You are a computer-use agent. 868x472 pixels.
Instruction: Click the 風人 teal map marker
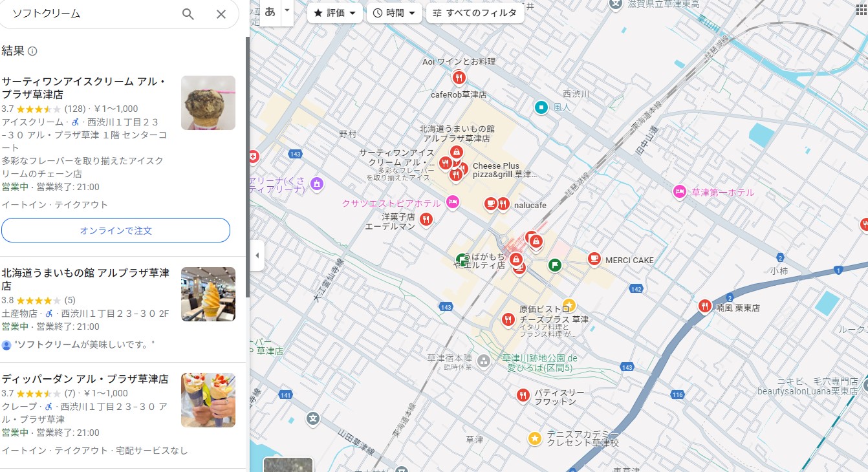pos(541,107)
